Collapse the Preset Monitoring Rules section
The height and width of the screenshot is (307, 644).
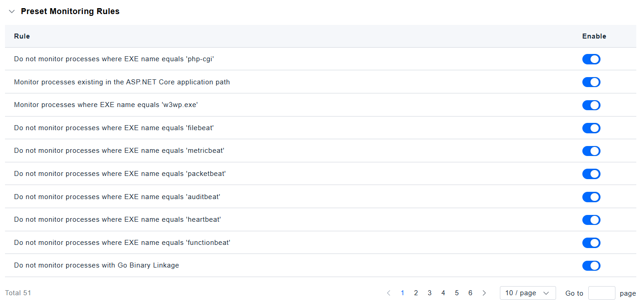pos(12,12)
